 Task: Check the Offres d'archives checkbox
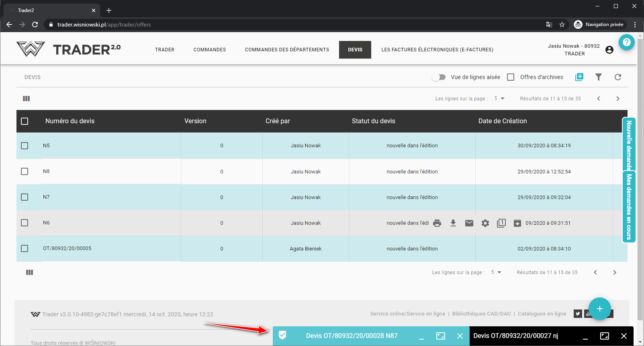(x=511, y=77)
